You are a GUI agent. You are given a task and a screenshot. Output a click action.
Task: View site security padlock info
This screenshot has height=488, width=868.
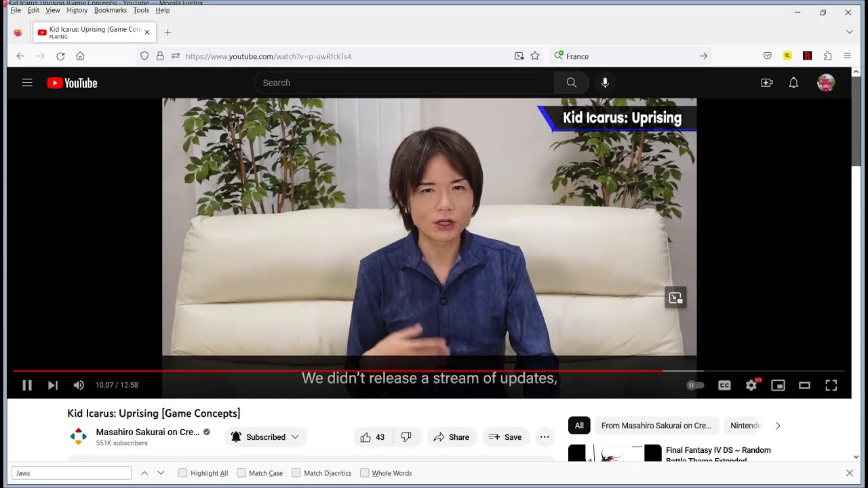(160, 56)
